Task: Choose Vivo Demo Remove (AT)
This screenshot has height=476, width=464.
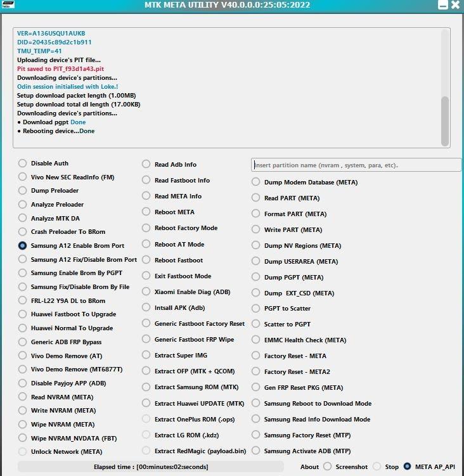Action: tap(22, 356)
